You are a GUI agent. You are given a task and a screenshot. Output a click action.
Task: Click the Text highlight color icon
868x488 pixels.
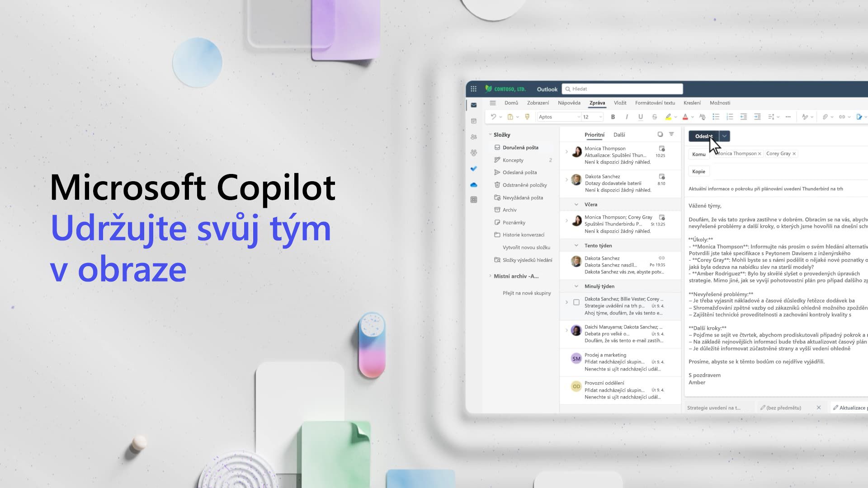(x=669, y=117)
